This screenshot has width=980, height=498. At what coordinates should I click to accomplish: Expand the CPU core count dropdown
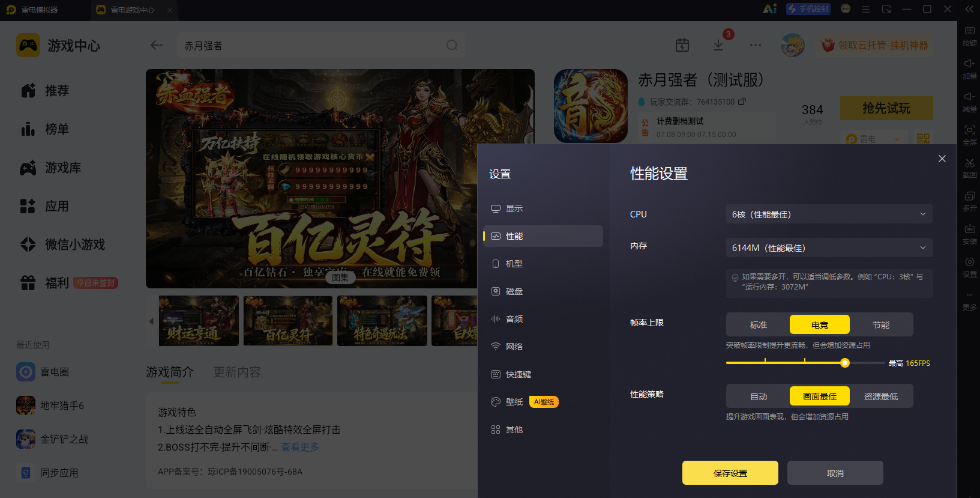829,214
